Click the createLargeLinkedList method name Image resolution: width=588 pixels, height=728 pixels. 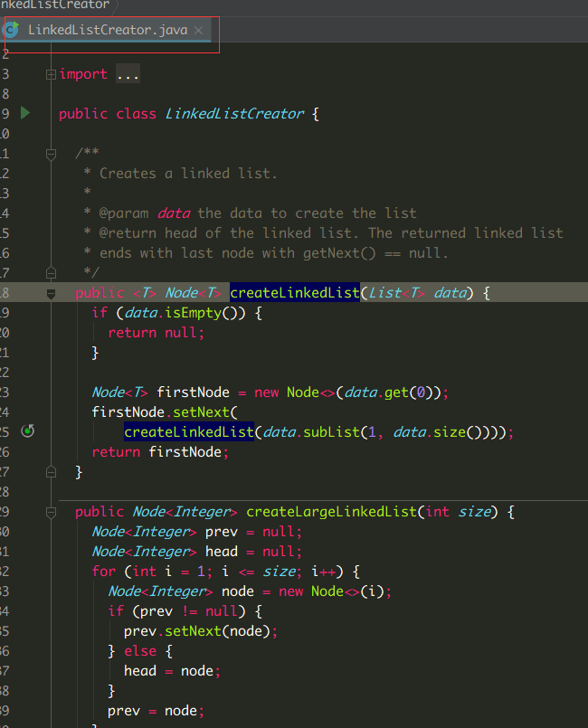coord(332,512)
